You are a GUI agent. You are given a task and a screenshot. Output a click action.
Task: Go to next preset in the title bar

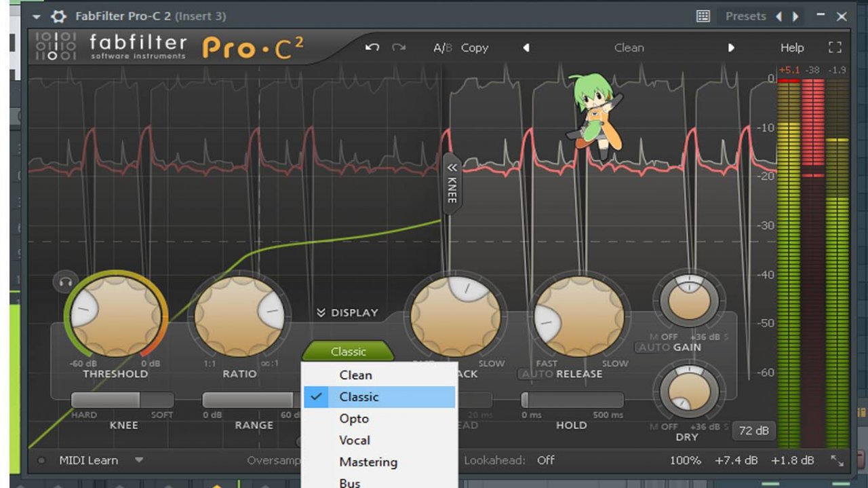pos(795,16)
